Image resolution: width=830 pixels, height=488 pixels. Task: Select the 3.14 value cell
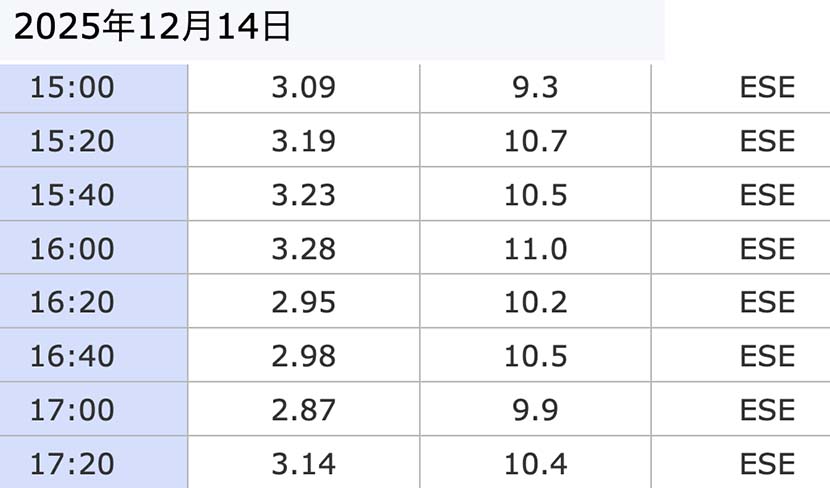pyautogui.click(x=303, y=464)
